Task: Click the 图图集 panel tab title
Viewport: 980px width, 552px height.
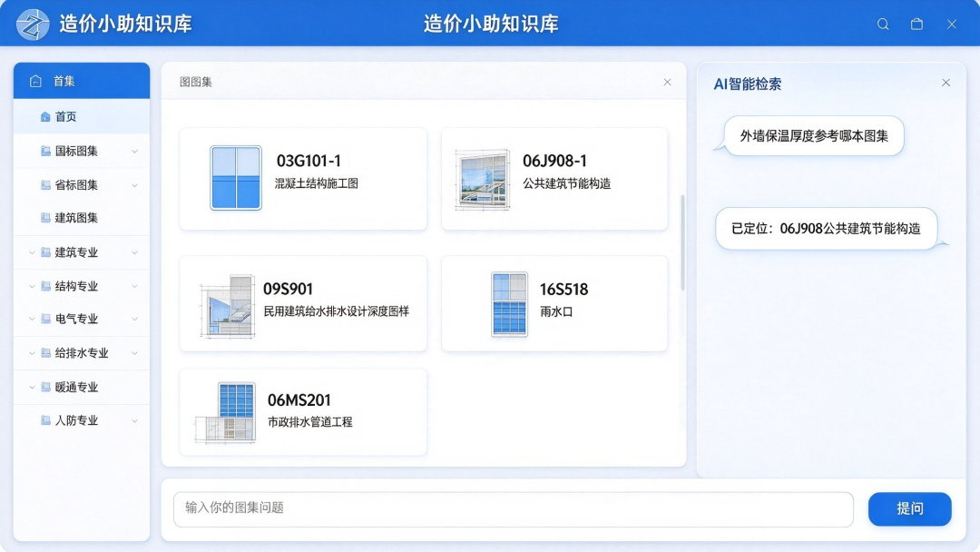Action: coord(196,82)
